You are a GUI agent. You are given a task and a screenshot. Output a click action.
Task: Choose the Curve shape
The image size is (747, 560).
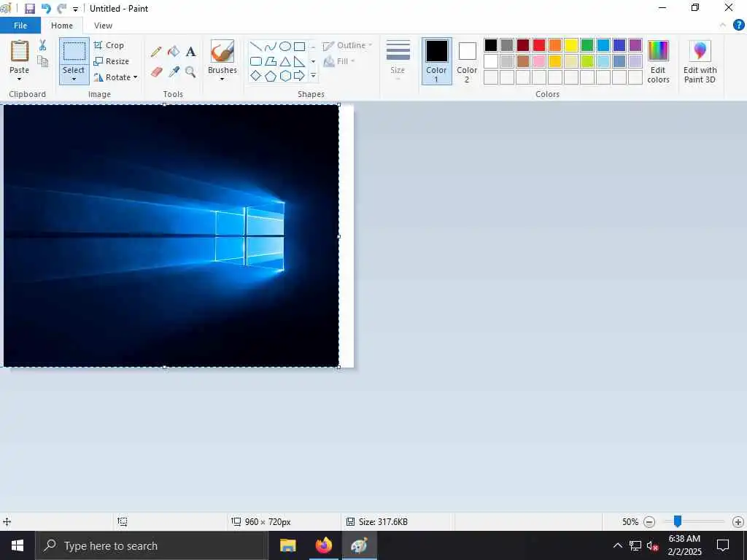[270, 46]
